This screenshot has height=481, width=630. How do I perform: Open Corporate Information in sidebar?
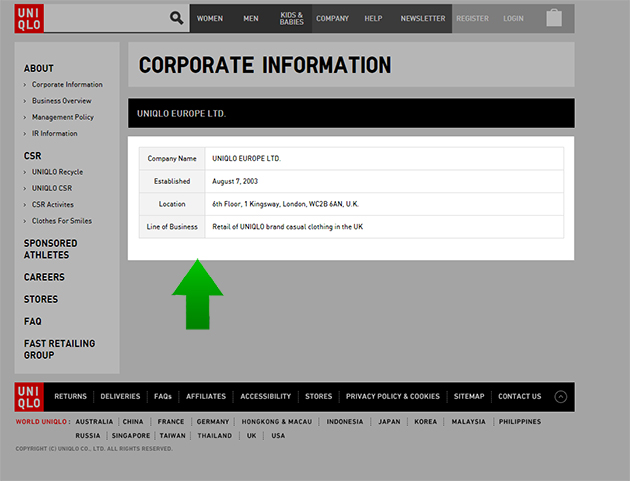tap(67, 84)
